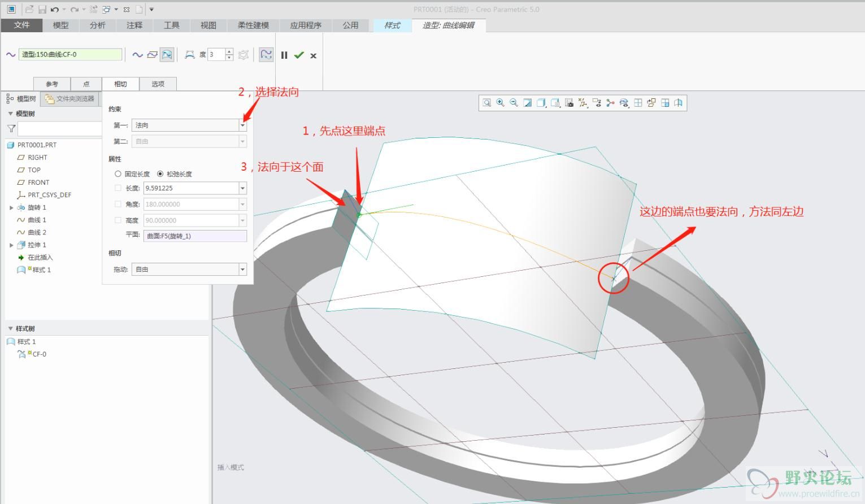Viewport: 865px width, 504px height.
Task: Switch to the 样式 ribbon tab
Action: click(392, 25)
